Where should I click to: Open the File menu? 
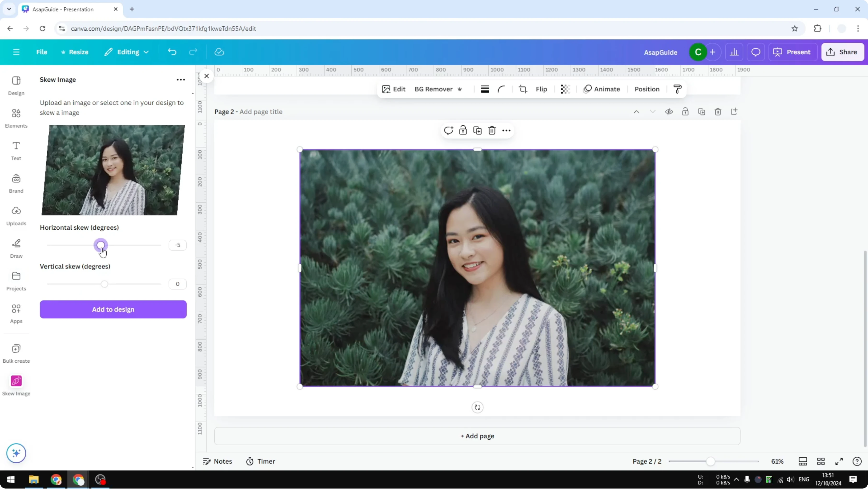click(42, 52)
